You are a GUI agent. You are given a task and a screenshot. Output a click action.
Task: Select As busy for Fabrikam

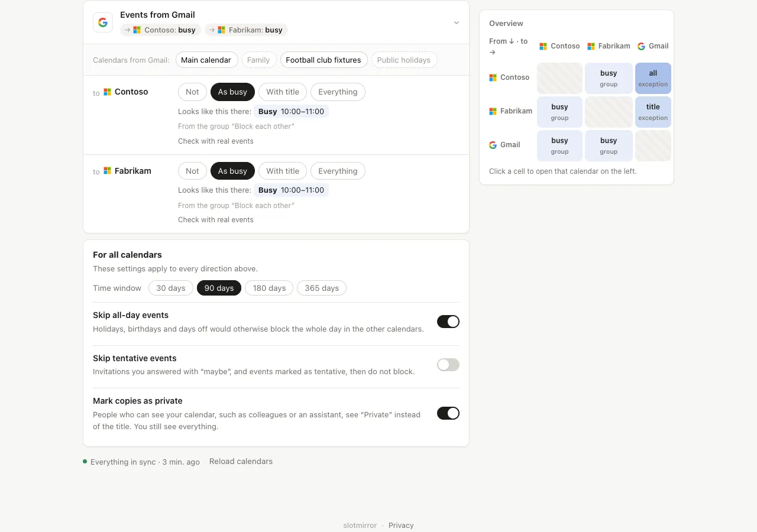tap(232, 171)
